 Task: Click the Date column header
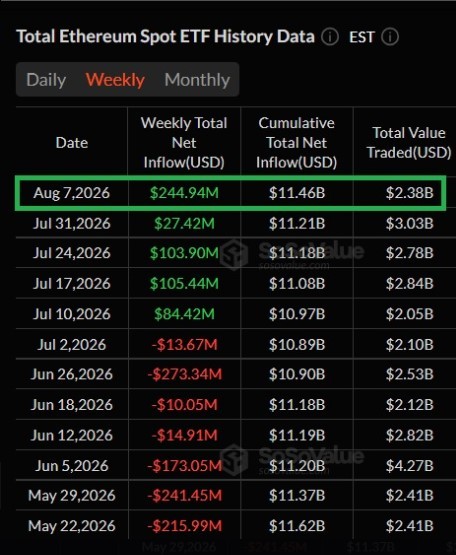[x=72, y=143]
